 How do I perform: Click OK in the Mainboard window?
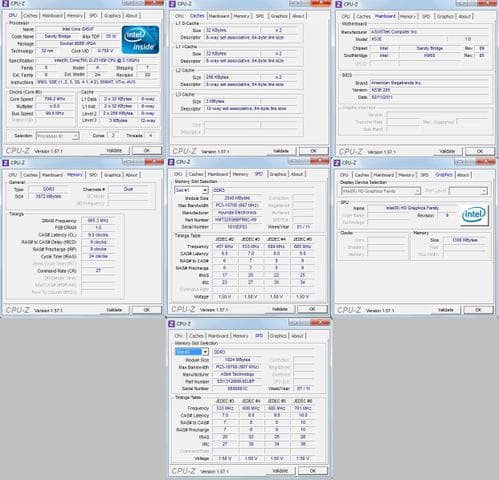480,151
